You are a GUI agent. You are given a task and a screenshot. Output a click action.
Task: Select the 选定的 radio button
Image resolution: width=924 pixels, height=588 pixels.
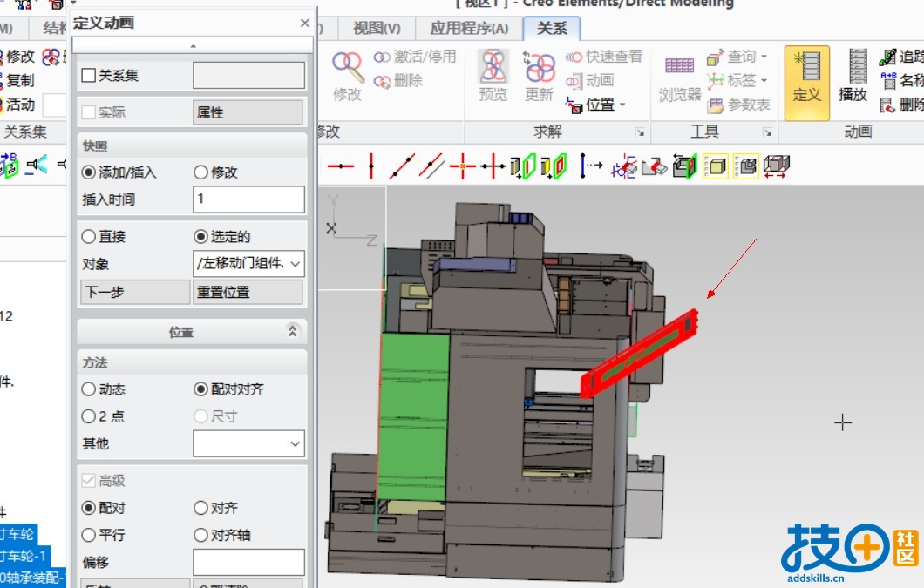point(200,237)
